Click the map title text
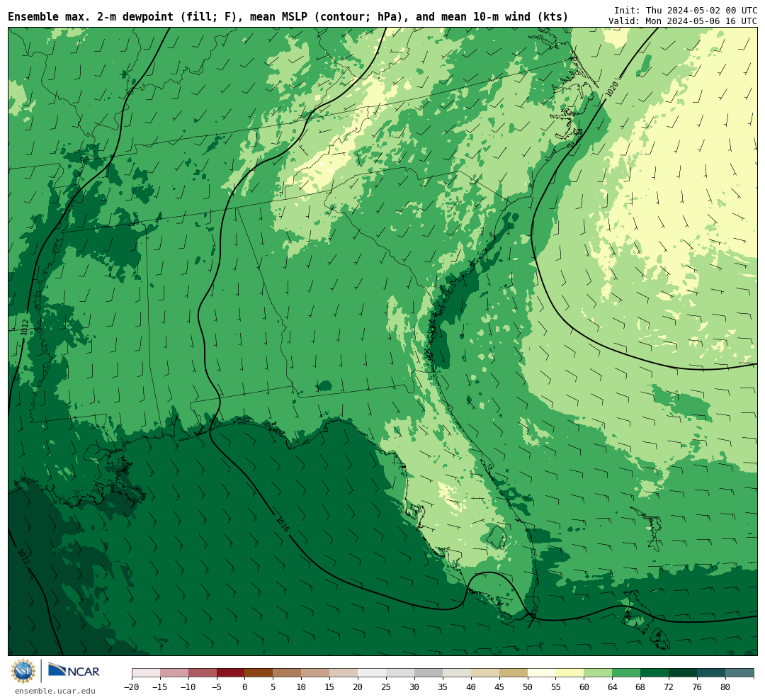Image resolution: width=765 pixels, height=700 pixels. 288,17
